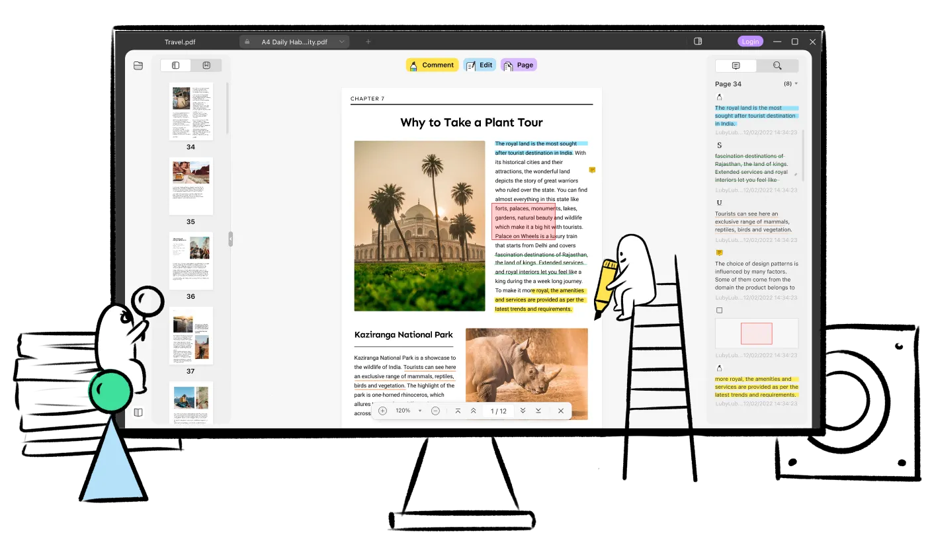Open the Page organization mode
This screenshot has height=560, width=930.
click(519, 65)
